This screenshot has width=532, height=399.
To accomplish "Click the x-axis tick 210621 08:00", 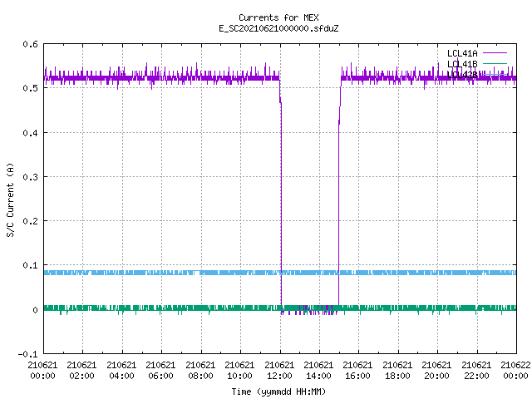I will [200, 370].
